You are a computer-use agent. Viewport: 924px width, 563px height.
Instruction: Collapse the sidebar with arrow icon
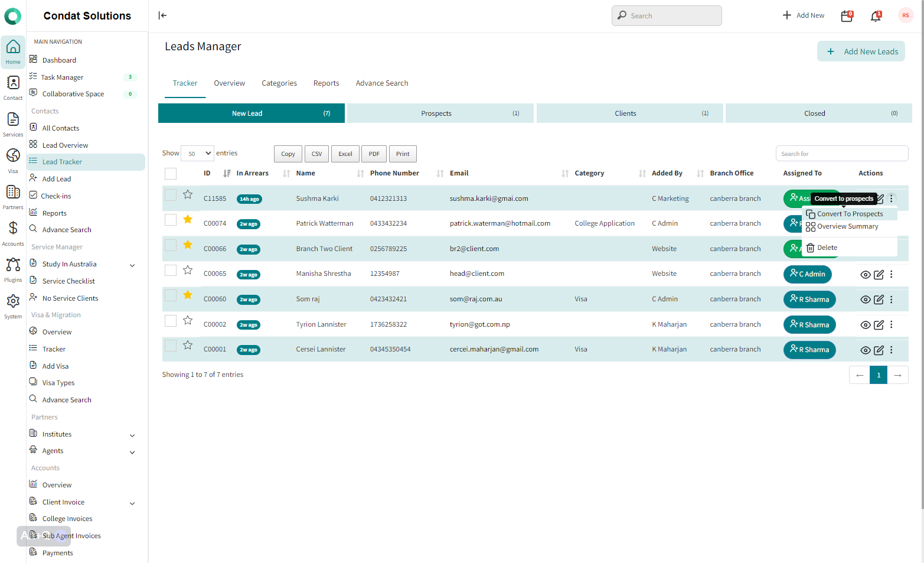(x=162, y=15)
